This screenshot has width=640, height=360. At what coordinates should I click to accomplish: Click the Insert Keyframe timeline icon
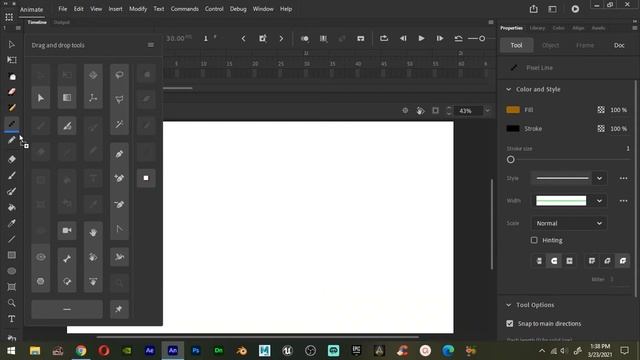[x=262, y=38]
